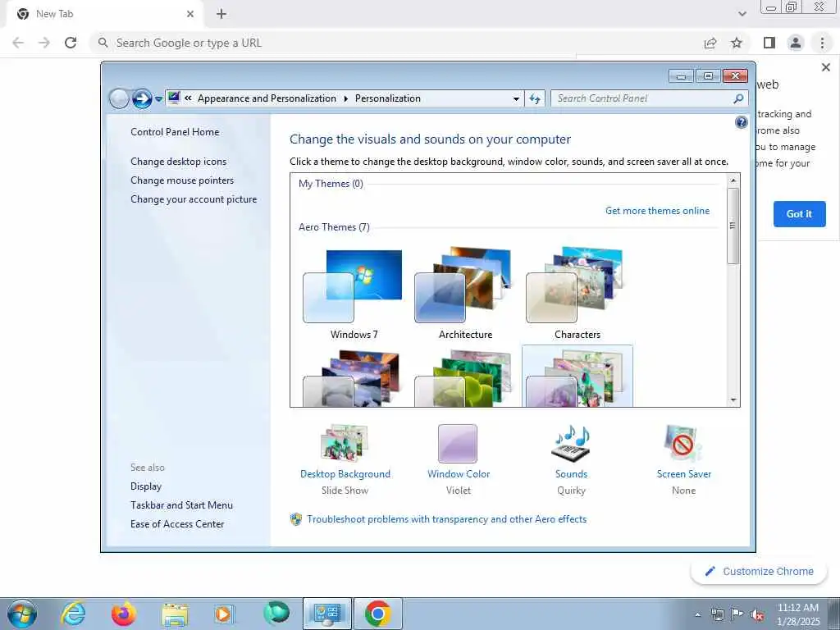Image resolution: width=840 pixels, height=630 pixels.
Task: Open Chrome tab search dropdown arrow
Action: click(x=742, y=14)
